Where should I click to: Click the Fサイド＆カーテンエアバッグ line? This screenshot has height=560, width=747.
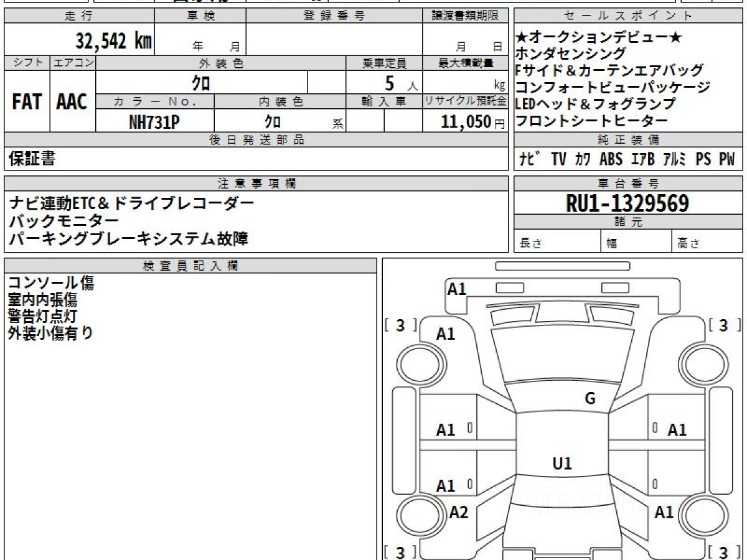(609, 70)
